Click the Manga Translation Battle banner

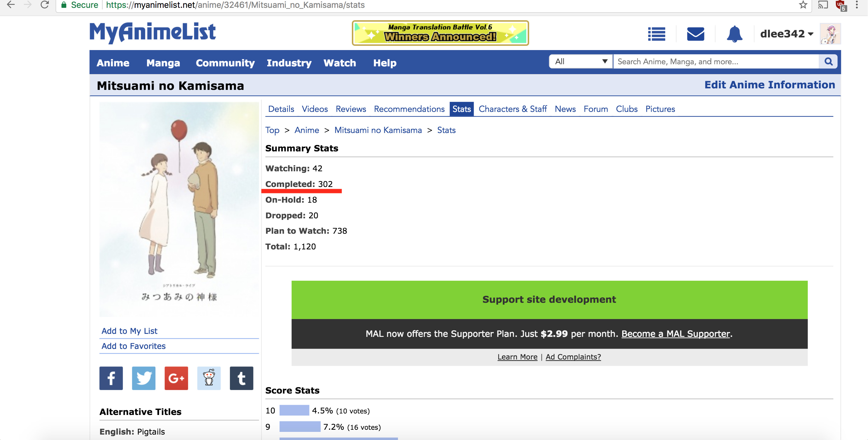[x=440, y=33]
